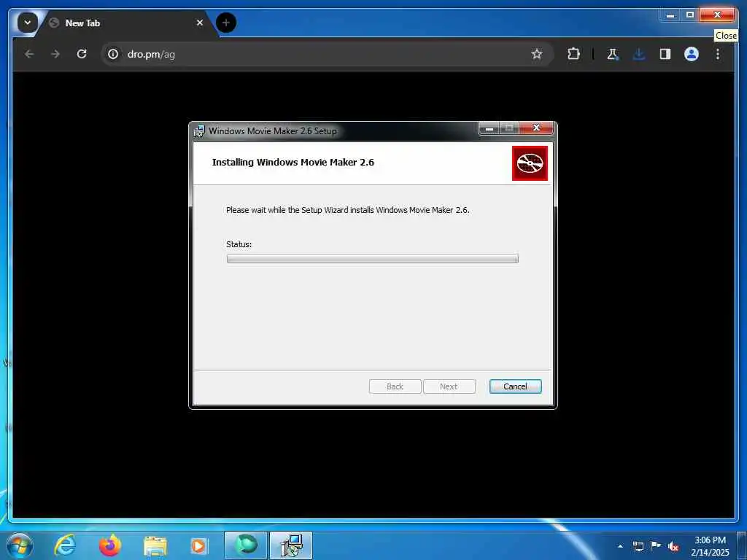747x560 pixels.
Task: Click the disabled Back button in the Setup wizard
Action: click(395, 386)
